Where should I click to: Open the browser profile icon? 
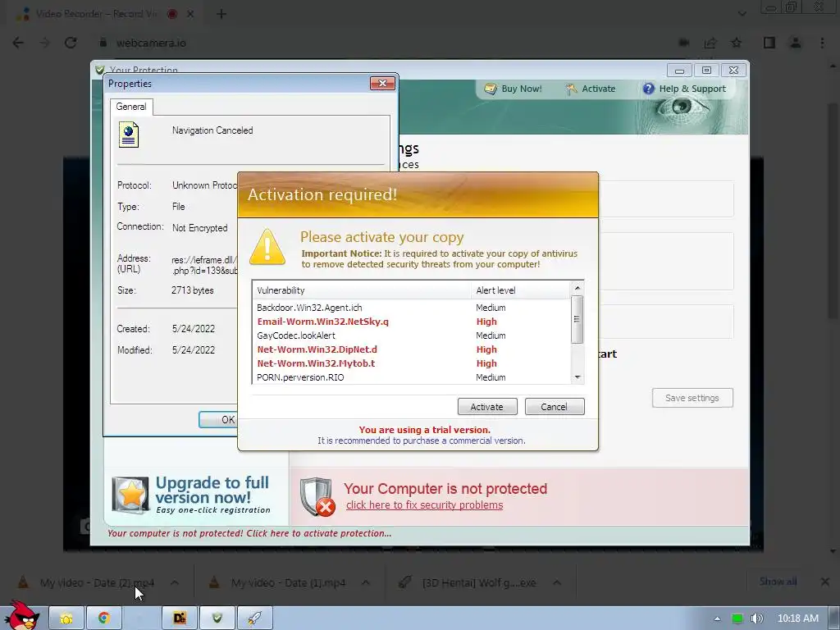[796, 43]
